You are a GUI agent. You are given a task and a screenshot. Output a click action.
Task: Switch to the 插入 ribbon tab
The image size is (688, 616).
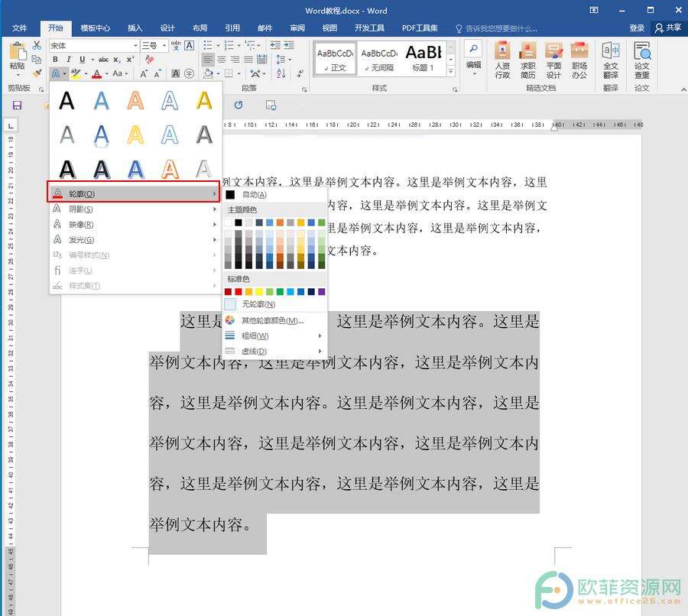point(135,28)
